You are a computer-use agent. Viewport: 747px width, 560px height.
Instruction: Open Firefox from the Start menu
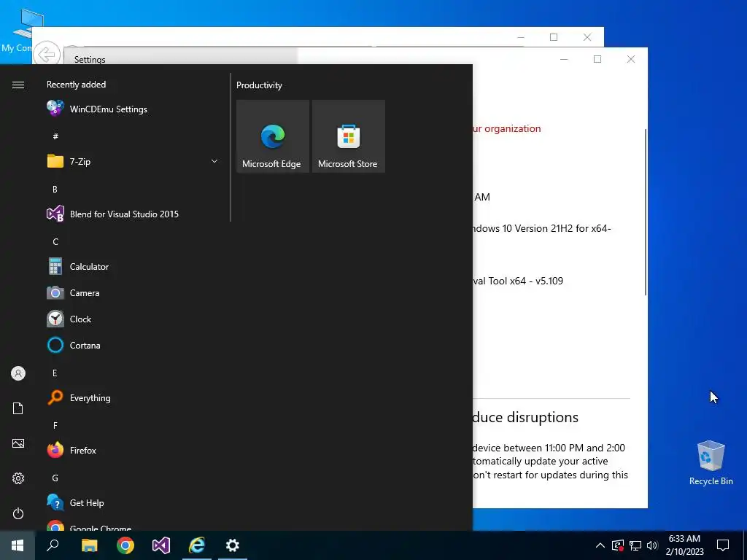tap(133, 450)
